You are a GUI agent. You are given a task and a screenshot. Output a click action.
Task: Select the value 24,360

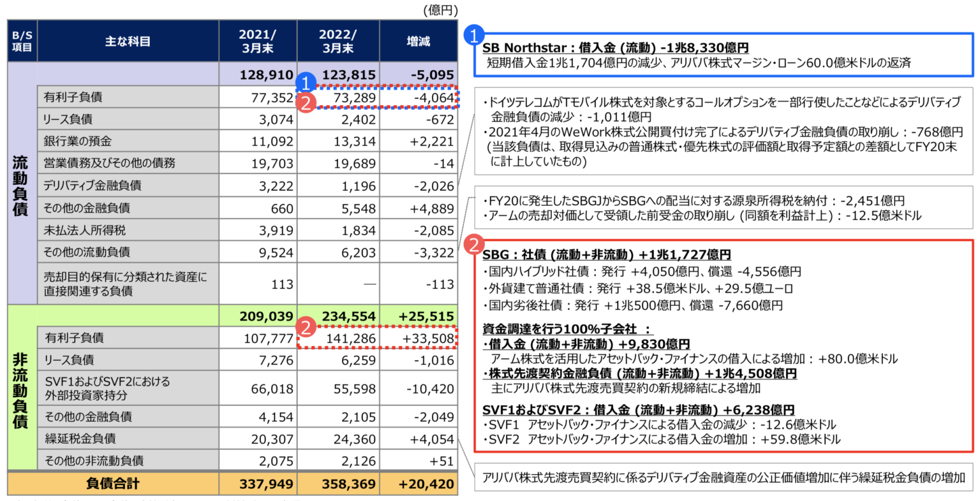coord(355,439)
